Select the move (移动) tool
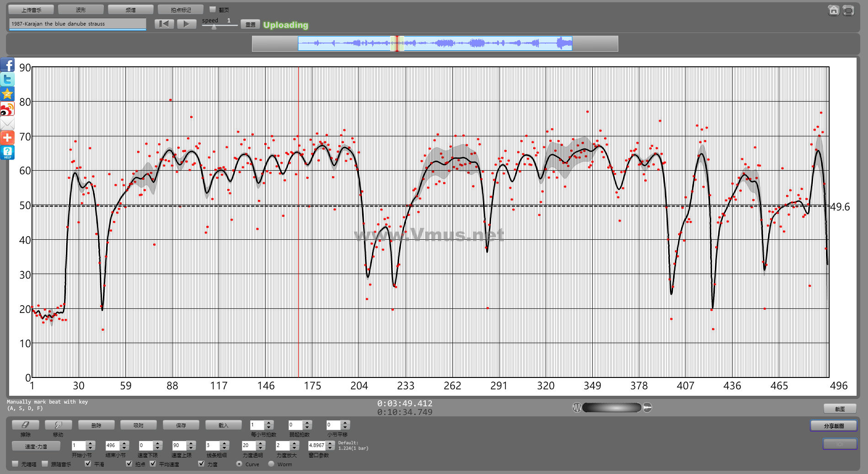The image size is (868, 474). [x=58, y=425]
